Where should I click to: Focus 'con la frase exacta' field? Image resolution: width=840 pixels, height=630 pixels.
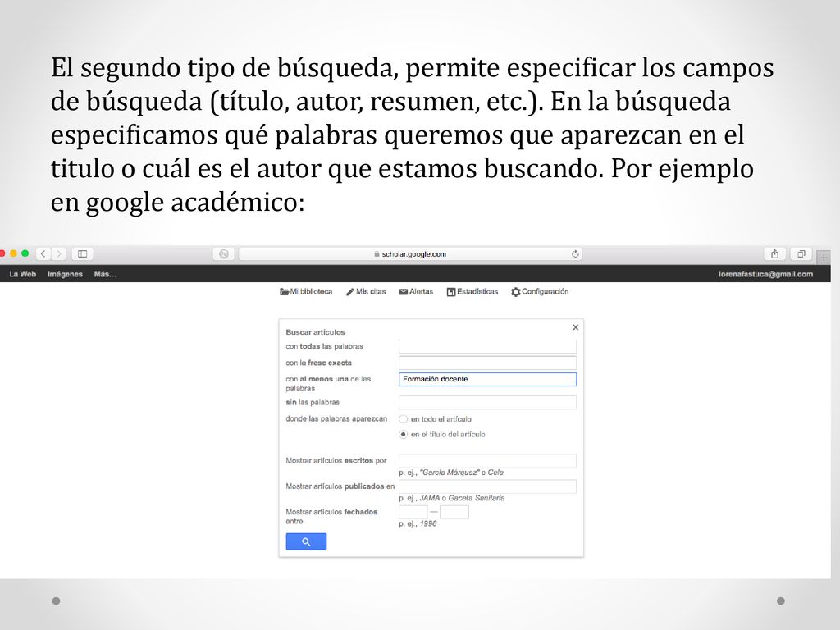(x=487, y=363)
